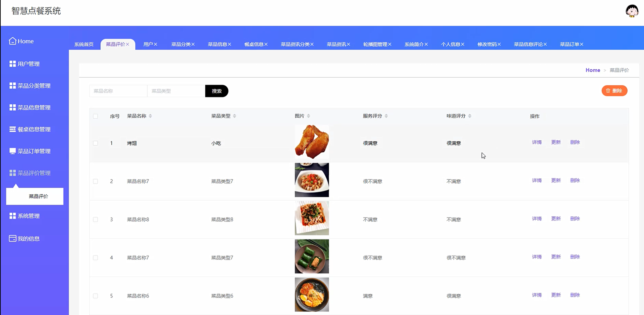Viewport: 644px width, 315px height.
Task: Open 详情 for row 5 菜品名称6
Action: pyautogui.click(x=537, y=295)
